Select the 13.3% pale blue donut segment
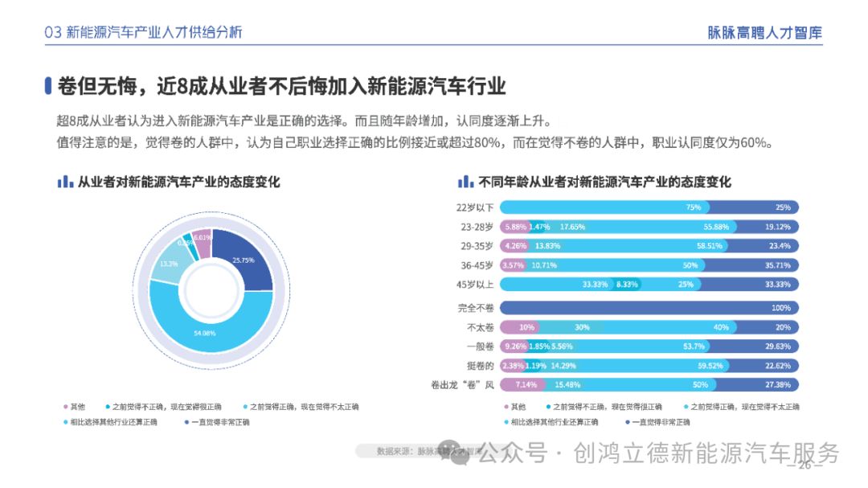Viewport: 868px width, 488px height. pos(167,264)
